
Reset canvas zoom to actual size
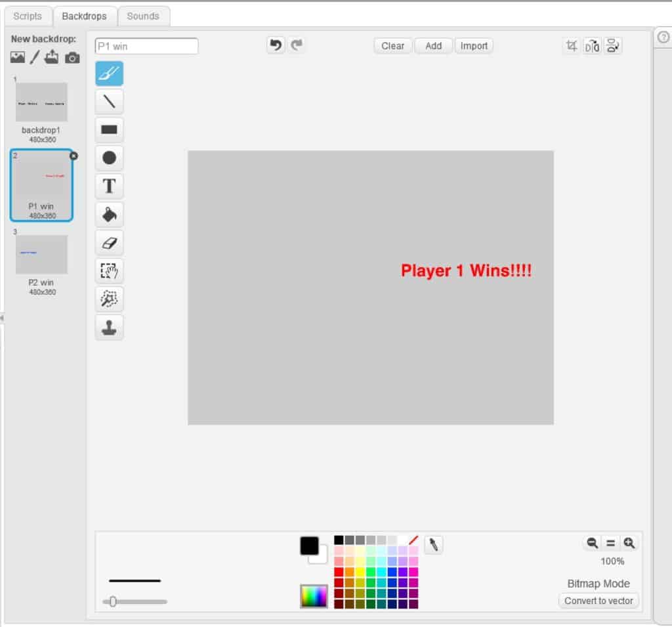[x=611, y=543]
